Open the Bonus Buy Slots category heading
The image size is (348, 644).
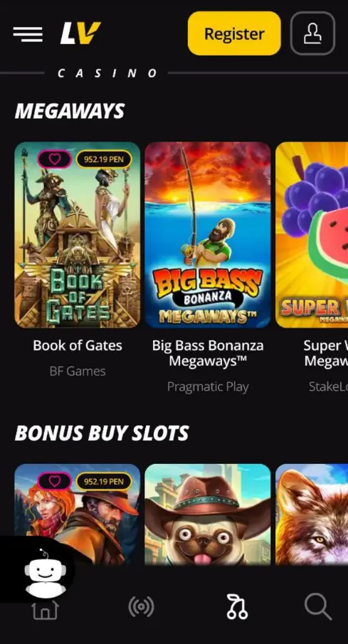102,433
